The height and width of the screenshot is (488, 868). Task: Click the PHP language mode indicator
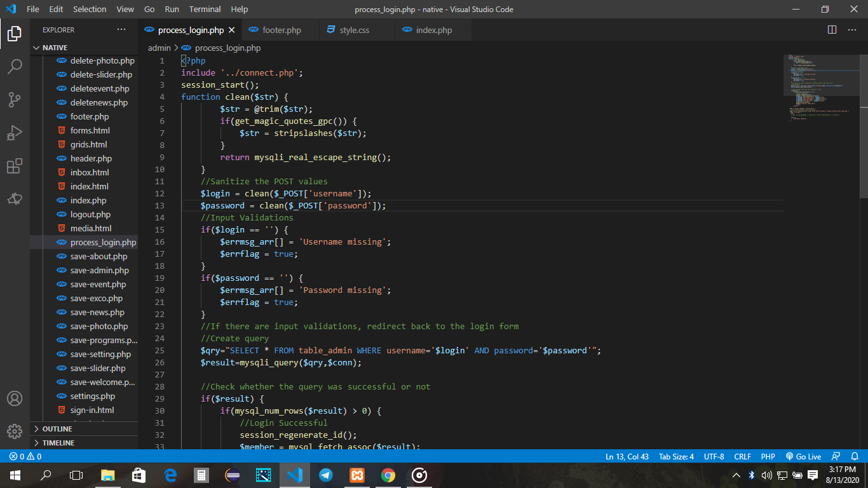click(x=768, y=456)
